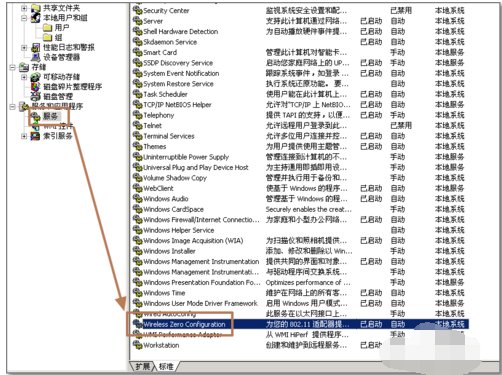
Task: Select the Services node icon in tree
Action: (36, 116)
